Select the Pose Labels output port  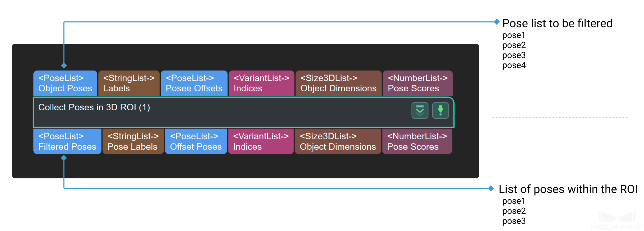coord(133,141)
